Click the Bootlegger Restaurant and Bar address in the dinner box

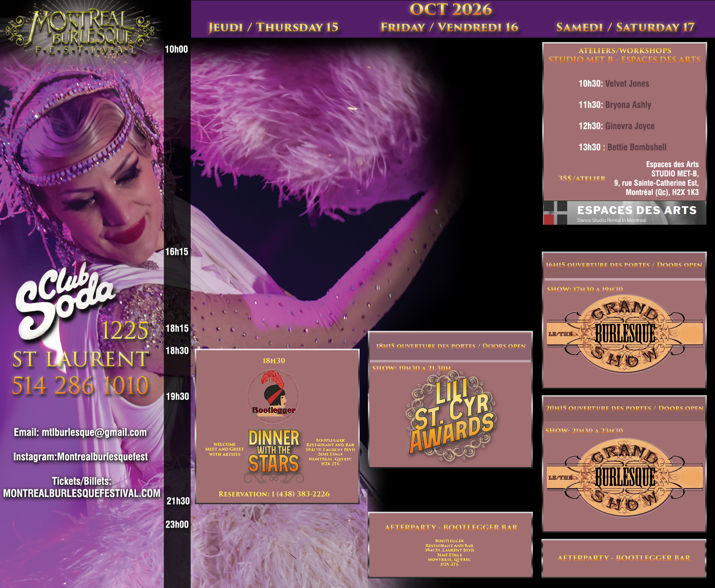(330, 452)
